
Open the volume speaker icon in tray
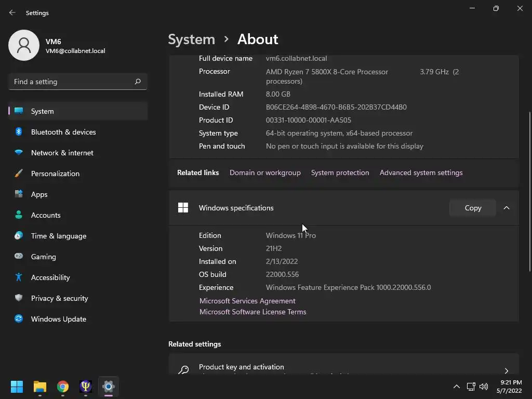(484, 387)
